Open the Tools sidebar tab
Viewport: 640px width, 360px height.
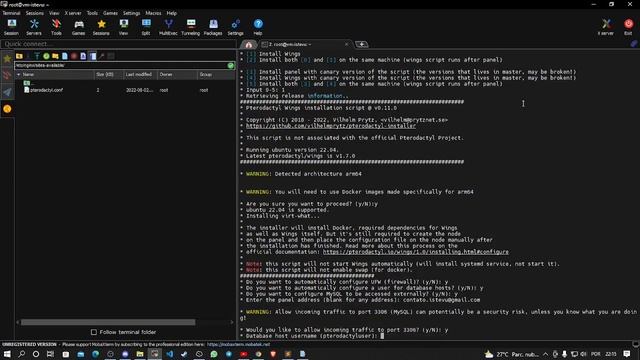[x=7, y=75]
